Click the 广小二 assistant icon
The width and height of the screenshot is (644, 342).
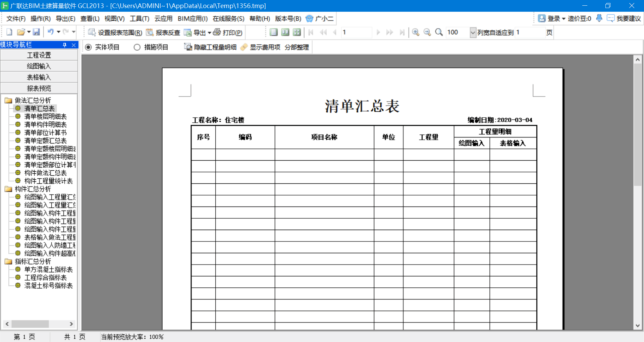309,18
